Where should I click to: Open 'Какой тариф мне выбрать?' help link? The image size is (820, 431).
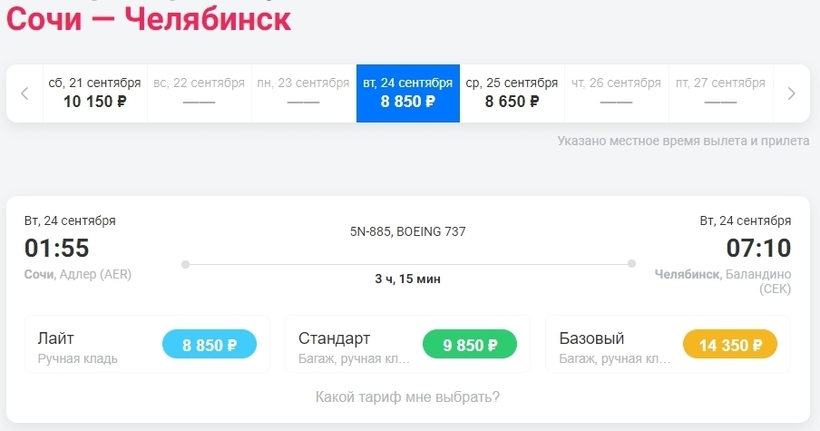click(x=408, y=397)
